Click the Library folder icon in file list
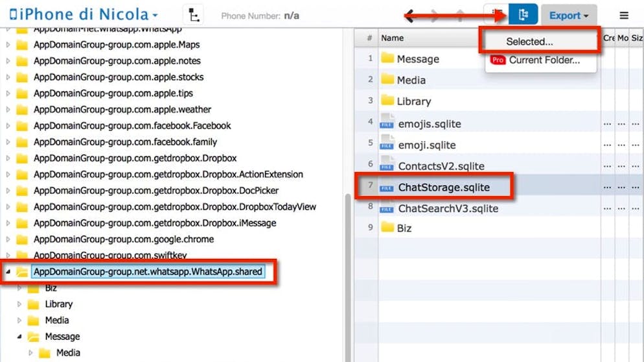This screenshot has width=644, height=362. [387, 100]
